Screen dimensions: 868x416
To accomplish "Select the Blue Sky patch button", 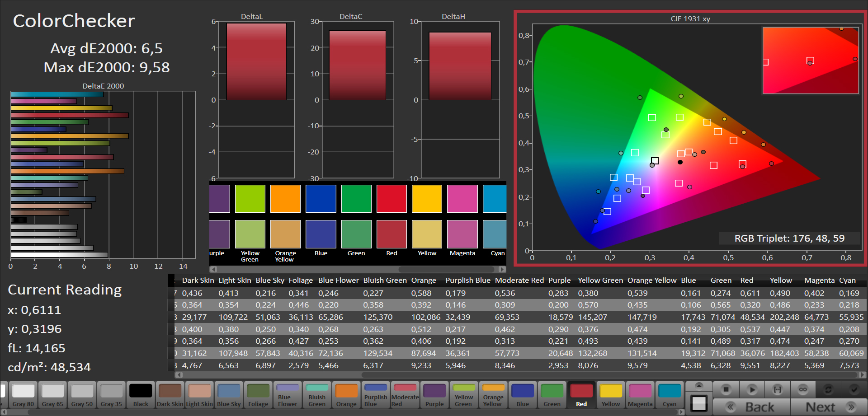I will coord(229,395).
